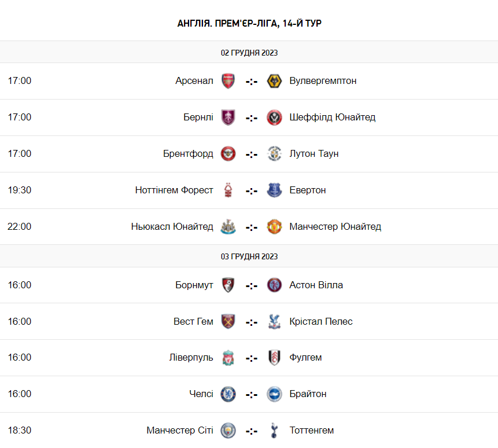Click the Ноттінгем Форест team name
Image resolution: width=498 pixels, height=448 pixels.
(x=174, y=190)
